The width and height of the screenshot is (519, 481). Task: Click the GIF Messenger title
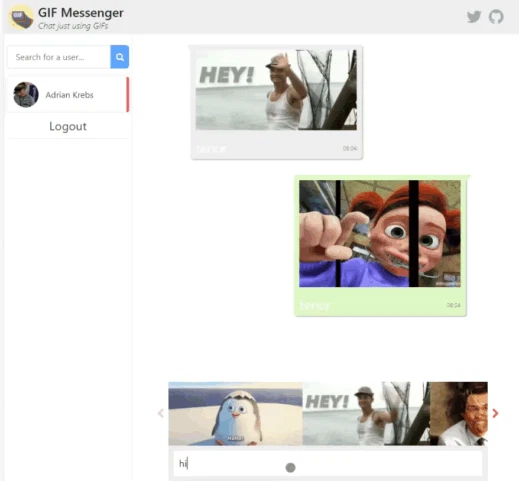[x=81, y=13]
